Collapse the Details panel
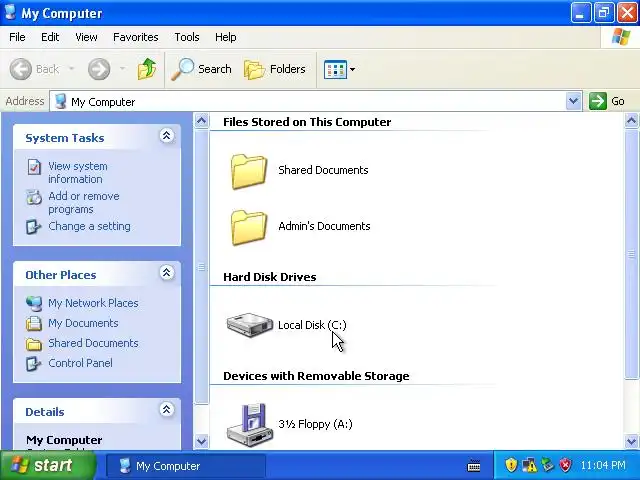Screen dimensions: 640x480 [167, 409]
